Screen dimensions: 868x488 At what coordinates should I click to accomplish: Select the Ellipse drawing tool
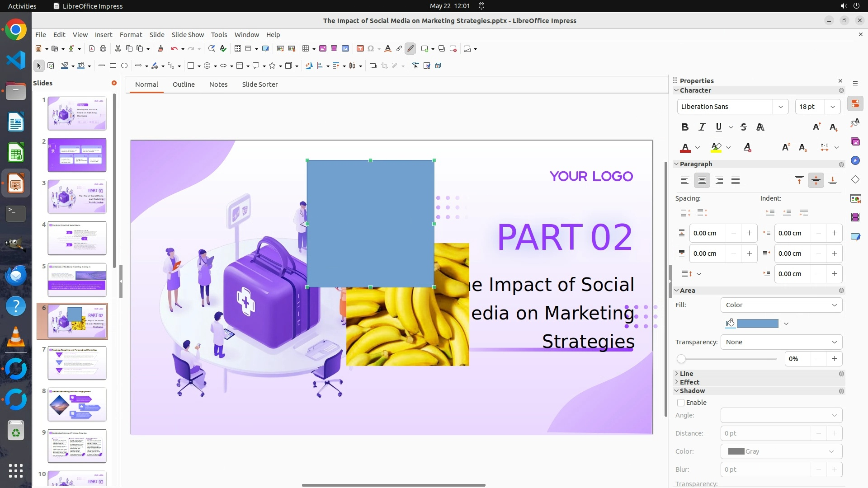click(x=124, y=66)
